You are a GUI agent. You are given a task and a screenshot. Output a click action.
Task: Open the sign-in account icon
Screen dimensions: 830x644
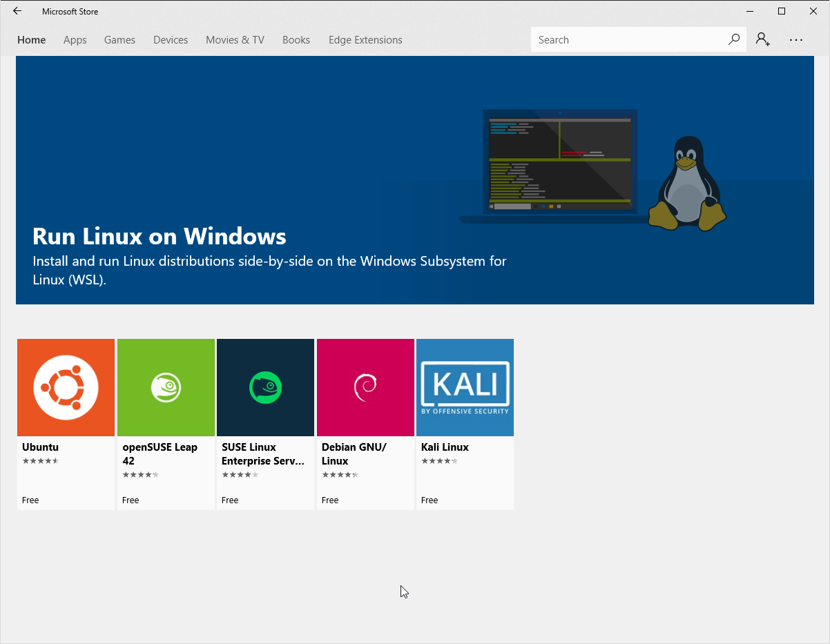pyautogui.click(x=762, y=39)
